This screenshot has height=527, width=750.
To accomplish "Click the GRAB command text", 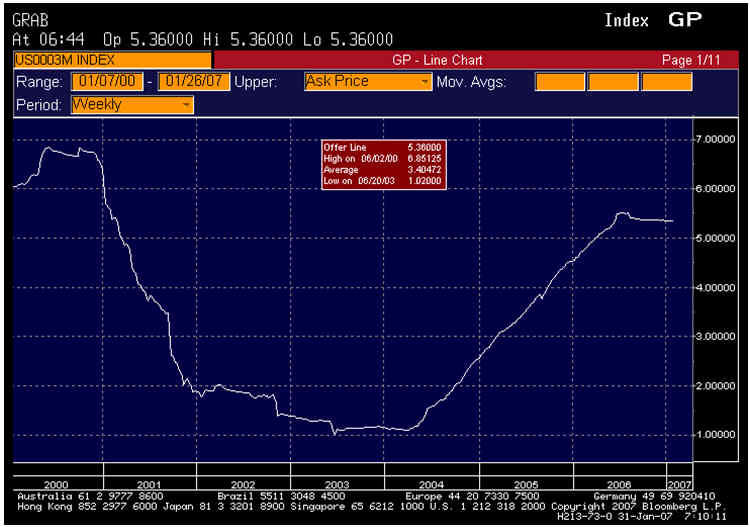I will click(30, 20).
